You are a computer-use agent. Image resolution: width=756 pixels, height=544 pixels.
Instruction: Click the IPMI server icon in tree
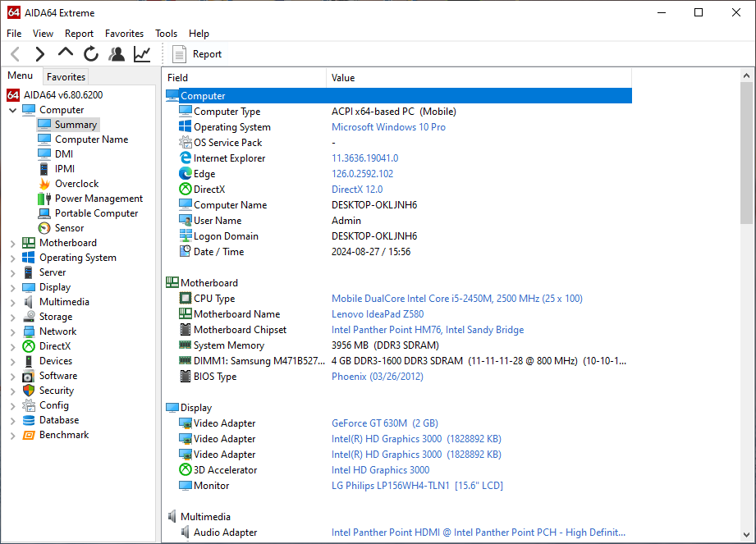44,169
